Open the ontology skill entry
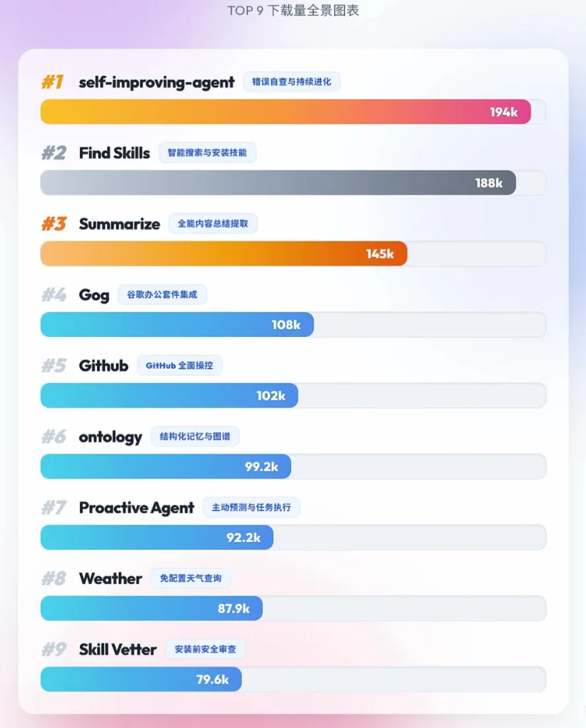 (x=111, y=437)
